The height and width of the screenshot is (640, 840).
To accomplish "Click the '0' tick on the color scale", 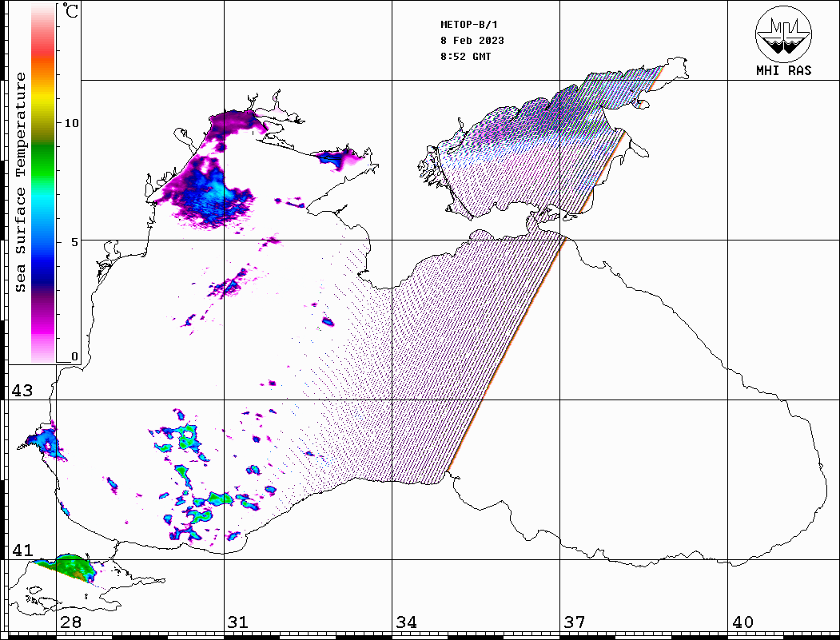I will point(74,356).
